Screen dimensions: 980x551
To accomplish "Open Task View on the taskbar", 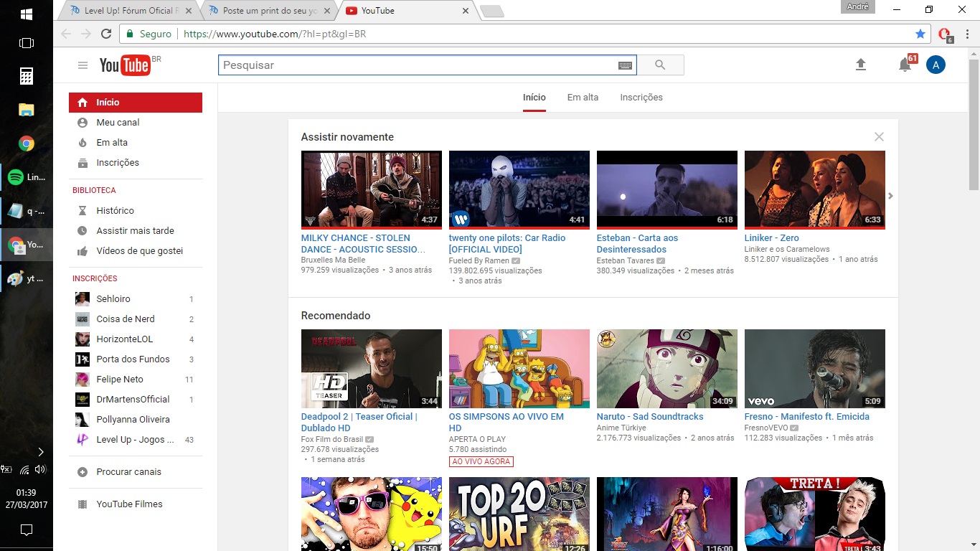I will click(x=27, y=43).
